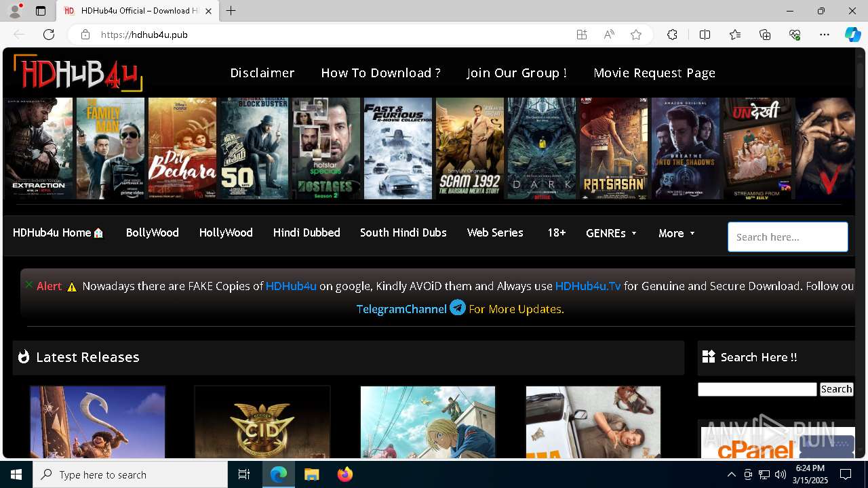The width and height of the screenshot is (868, 488).
Task: Open How To Download ? link
Action: 381,73
